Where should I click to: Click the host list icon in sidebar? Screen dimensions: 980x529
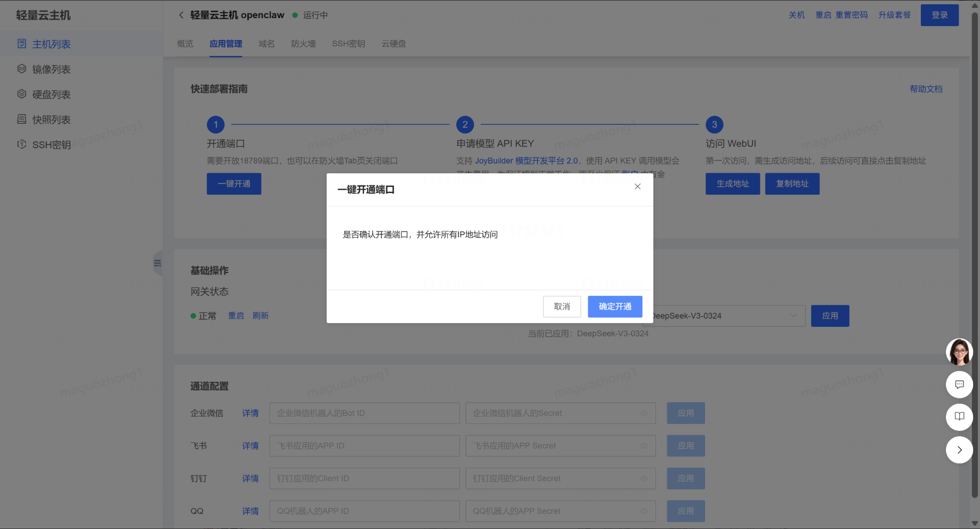point(22,44)
